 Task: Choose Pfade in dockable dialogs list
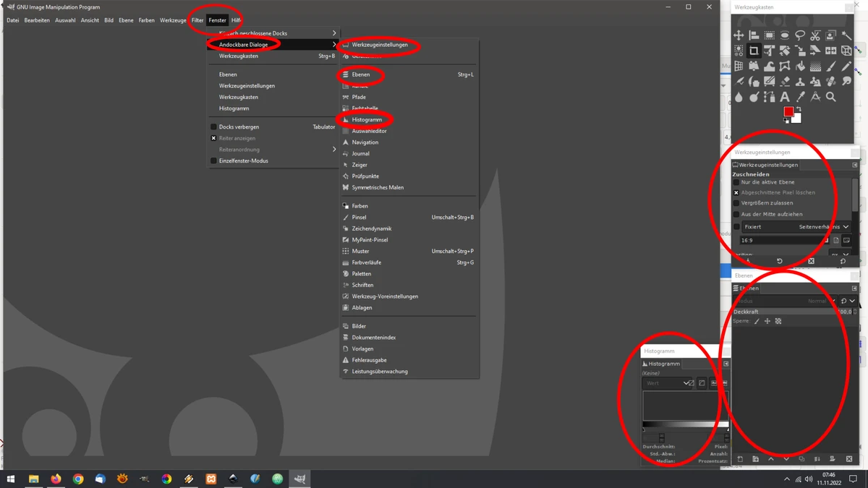pyautogui.click(x=359, y=97)
